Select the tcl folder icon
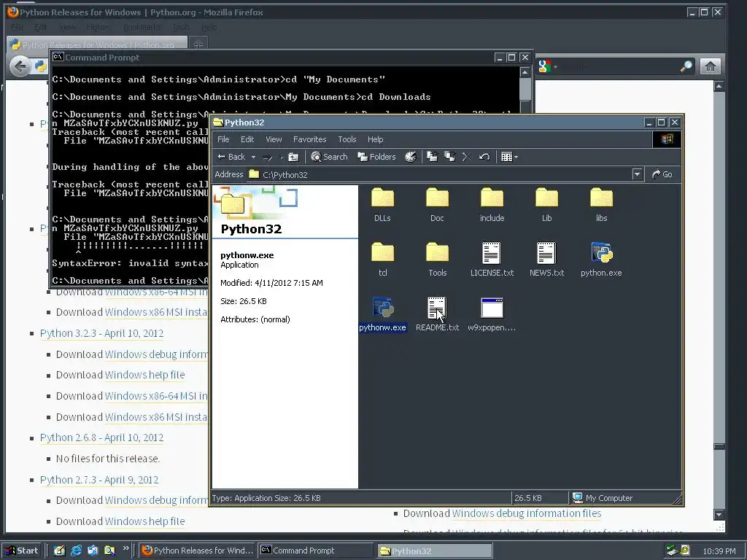Viewport: 747px width, 560px height. click(382, 252)
